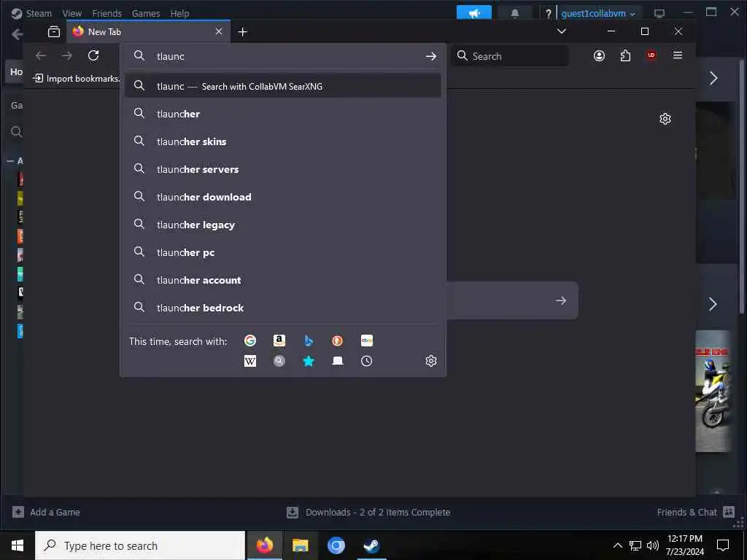Search this time with Google

250,341
